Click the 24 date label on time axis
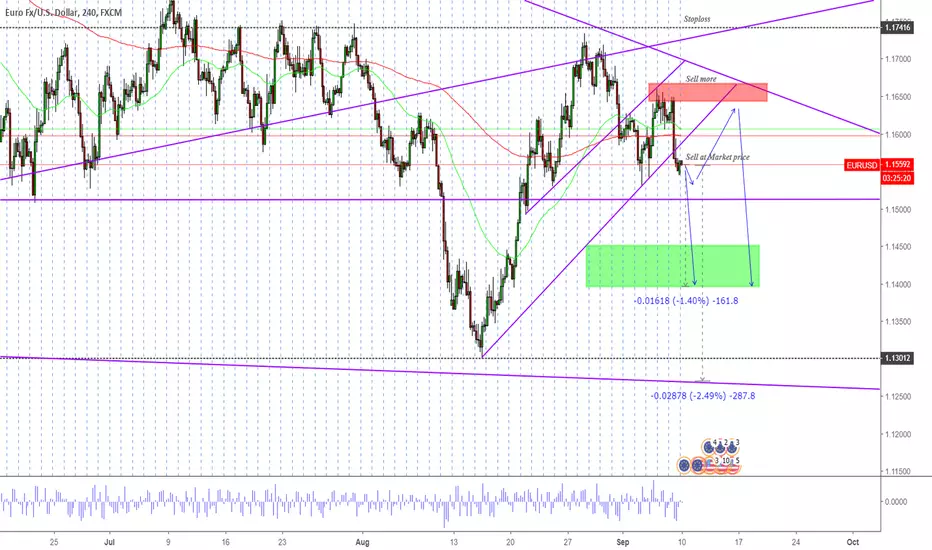The width and height of the screenshot is (932, 550). [x=796, y=542]
